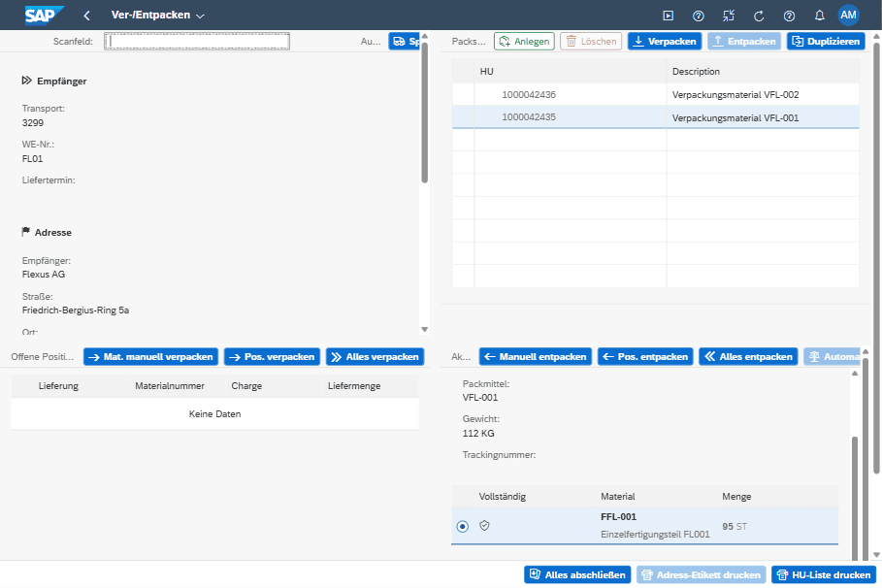Click Mat. manuell verpacken button
Screen dimensions: 882x588
pos(150,357)
